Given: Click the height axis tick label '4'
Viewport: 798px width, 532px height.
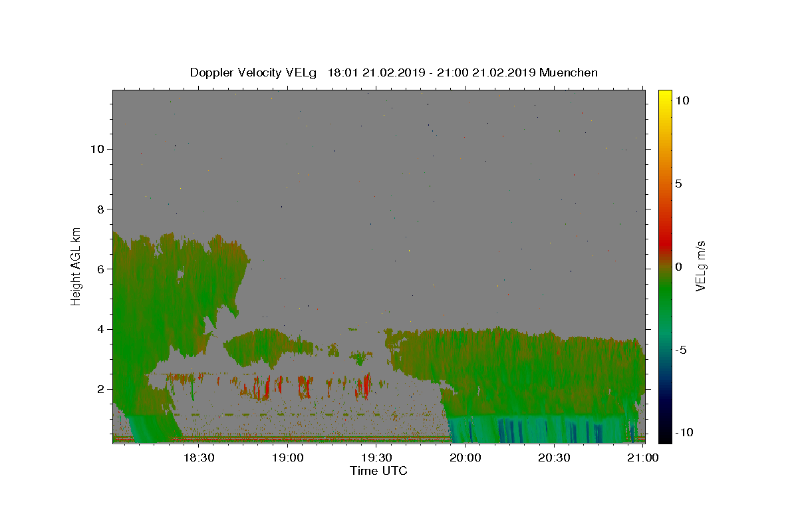Looking at the screenshot, I should coord(101,329).
